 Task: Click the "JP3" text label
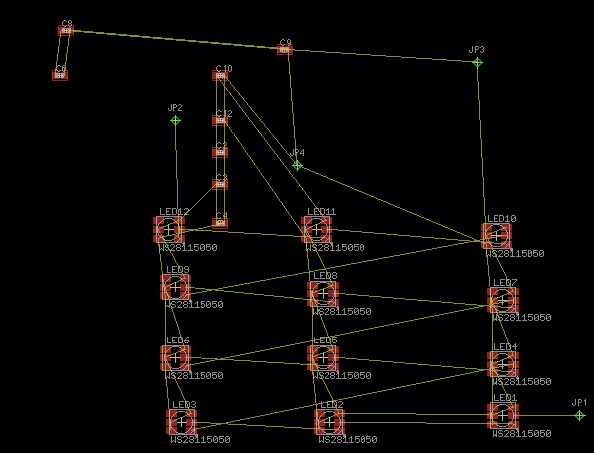coord(477,50)
